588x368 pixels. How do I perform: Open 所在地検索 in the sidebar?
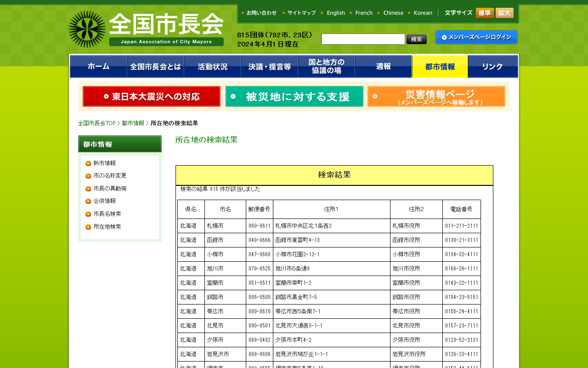click(107, 227)
